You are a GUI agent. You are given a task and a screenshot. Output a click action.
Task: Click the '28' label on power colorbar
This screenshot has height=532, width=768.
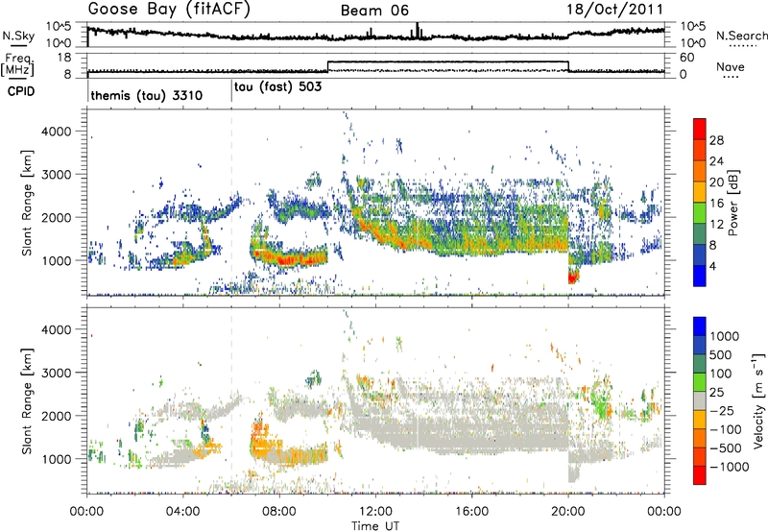716,140
